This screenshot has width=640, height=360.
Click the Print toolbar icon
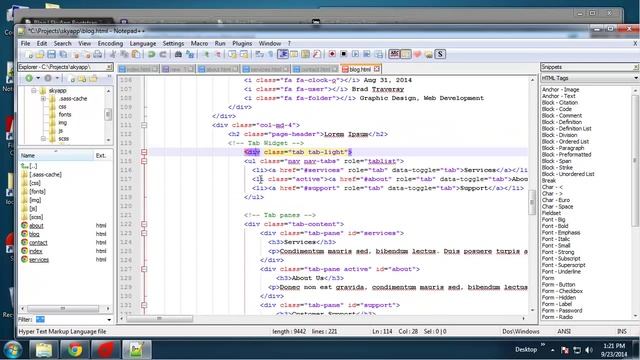tap(98, 54)
